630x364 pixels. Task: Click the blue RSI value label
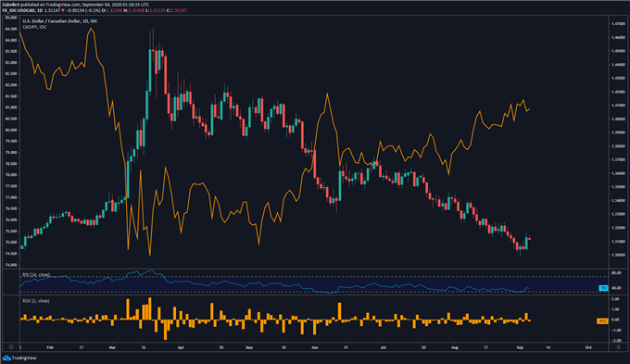pyautogui.click(x=603, y=288)
